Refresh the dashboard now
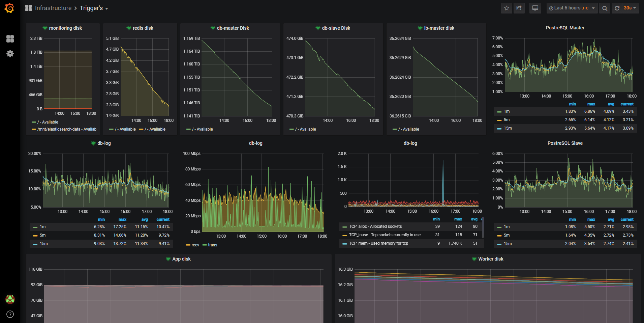 617,8
